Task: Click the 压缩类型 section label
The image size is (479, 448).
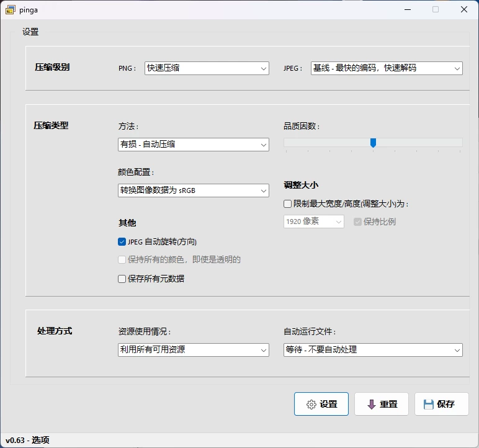Action: click(51, 125)
